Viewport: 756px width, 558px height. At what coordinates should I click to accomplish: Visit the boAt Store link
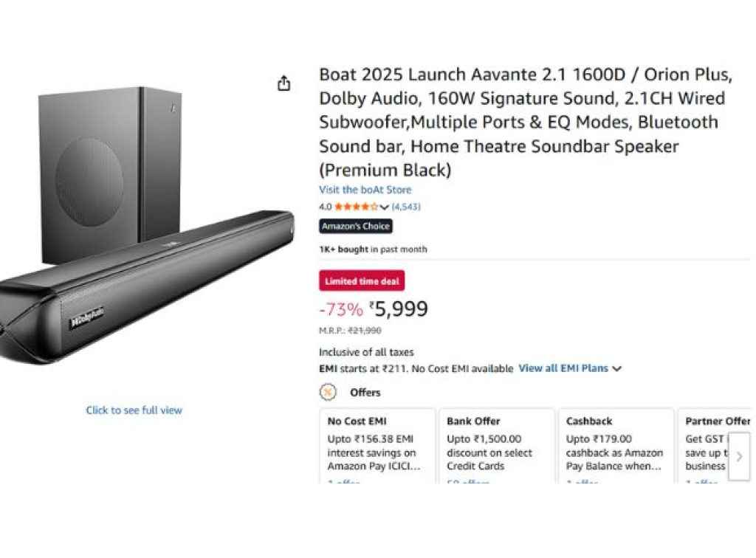[x=365, y=190]
